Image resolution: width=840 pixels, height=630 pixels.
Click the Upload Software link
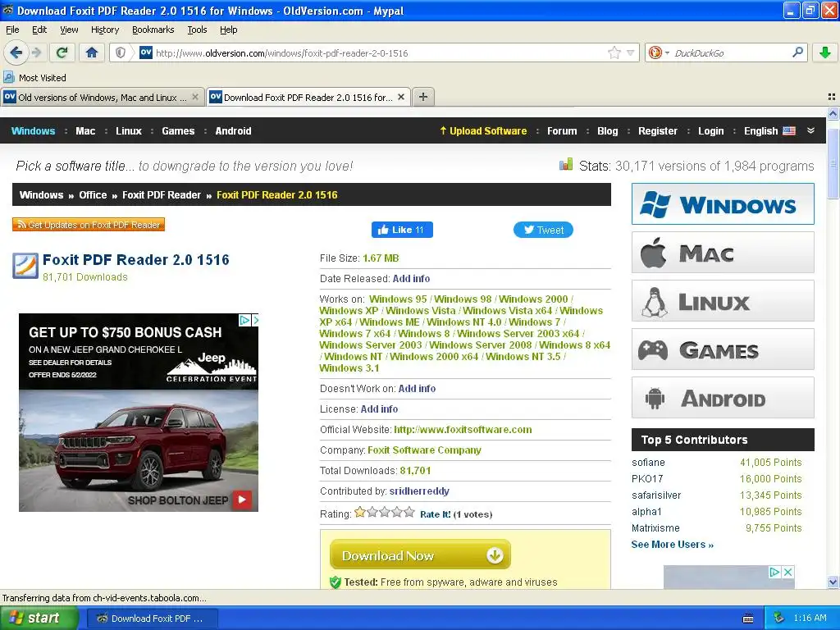pyautogui.click(x=483, y=130)
